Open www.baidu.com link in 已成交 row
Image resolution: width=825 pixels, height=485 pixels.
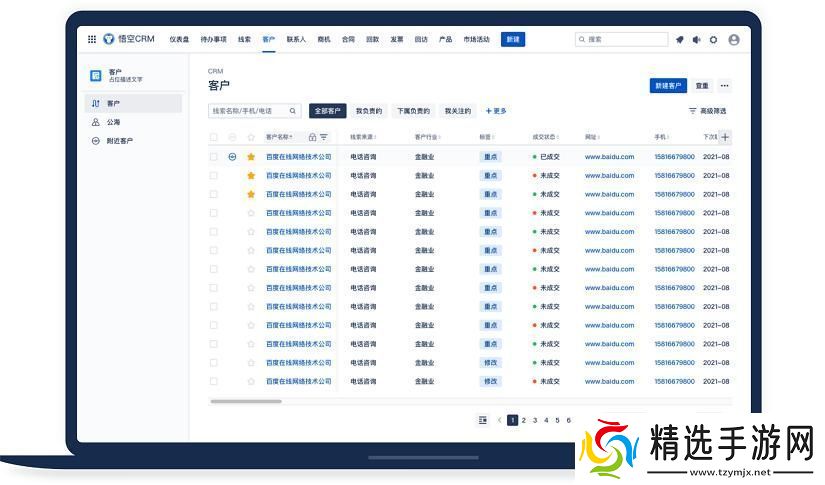(609, 157)
